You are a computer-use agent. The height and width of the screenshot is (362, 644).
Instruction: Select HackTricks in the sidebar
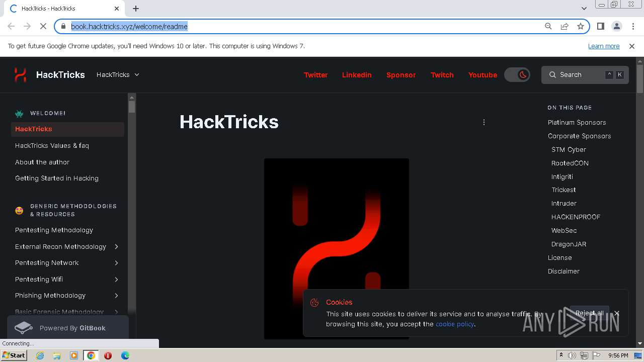(67, 129)
